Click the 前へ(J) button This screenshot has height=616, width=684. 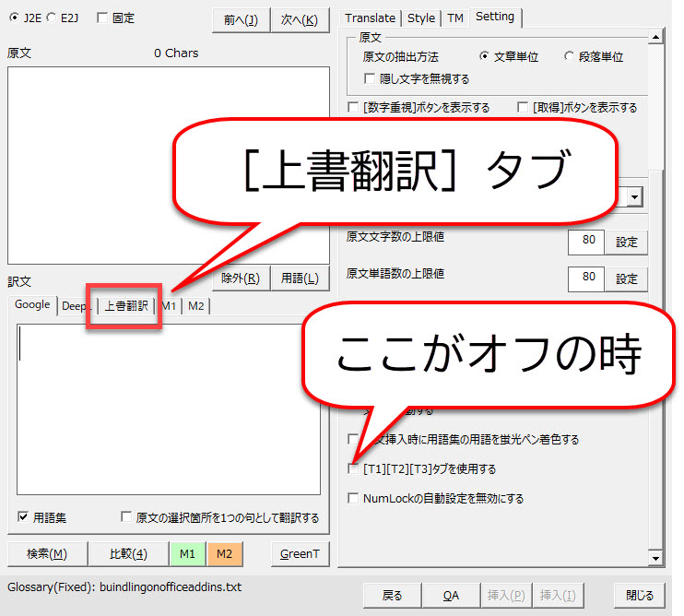[x=240, y=19]
